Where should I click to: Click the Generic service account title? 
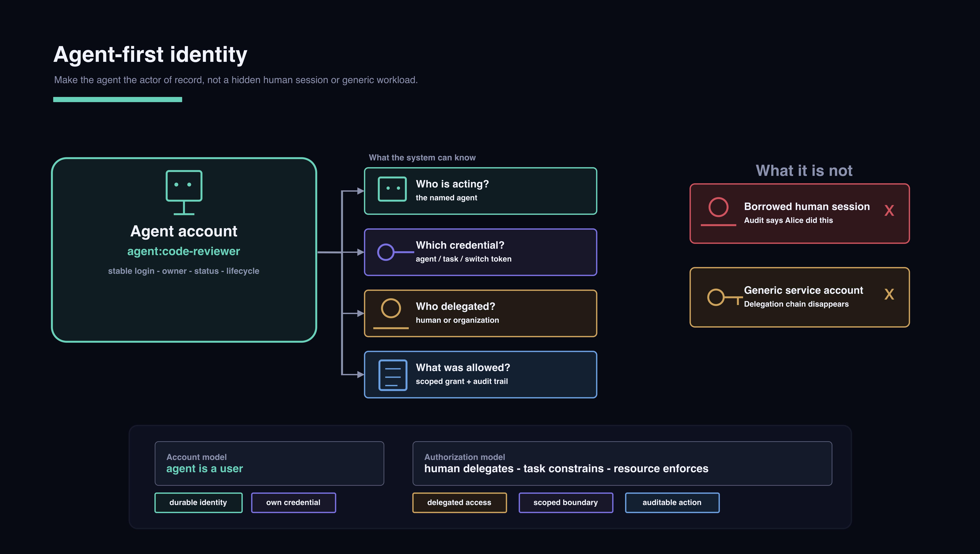[803, 290]
